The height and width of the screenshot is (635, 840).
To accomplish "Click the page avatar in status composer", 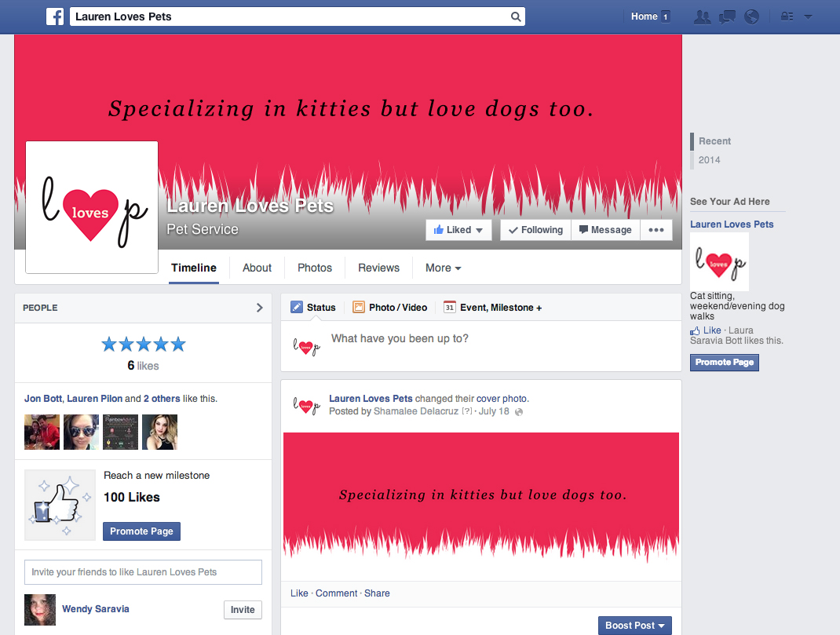I will pos(306,347).
